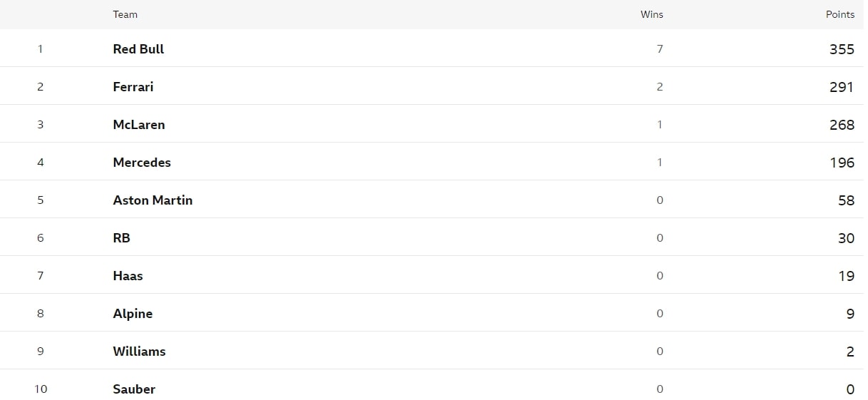Click Mercedes' 196 points value
868x400 pixels.
coord(842,163)
